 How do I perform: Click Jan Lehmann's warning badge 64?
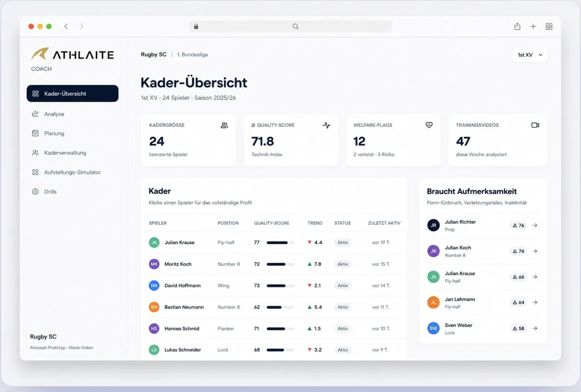point(518,302)
